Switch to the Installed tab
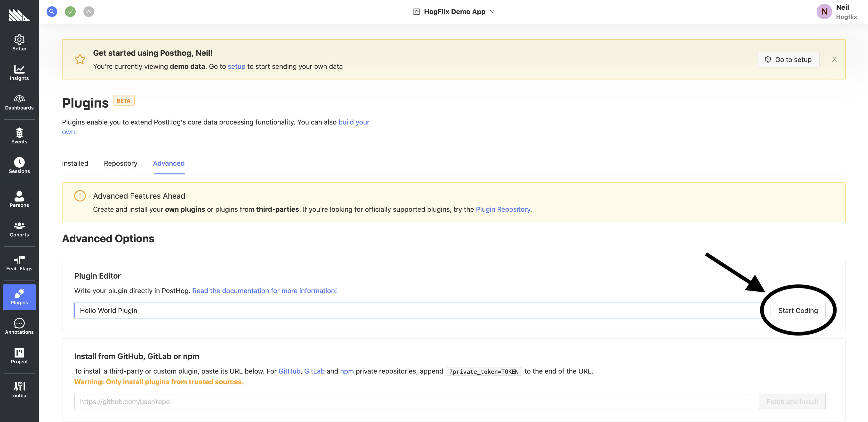Viewport: 868px width, 422px height. point(75,163)
